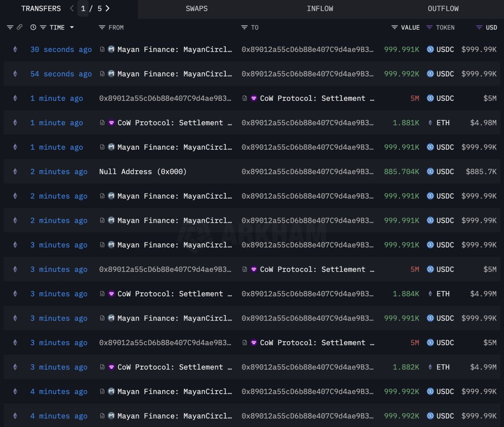Viewport: 504px width, 427px height.
Task: Switch to the OUTFLOW tab
Action: [x=443, y=9]
